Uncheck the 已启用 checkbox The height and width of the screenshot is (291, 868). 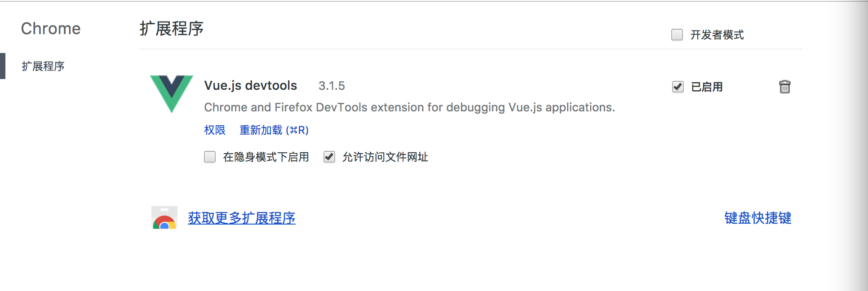678,87
